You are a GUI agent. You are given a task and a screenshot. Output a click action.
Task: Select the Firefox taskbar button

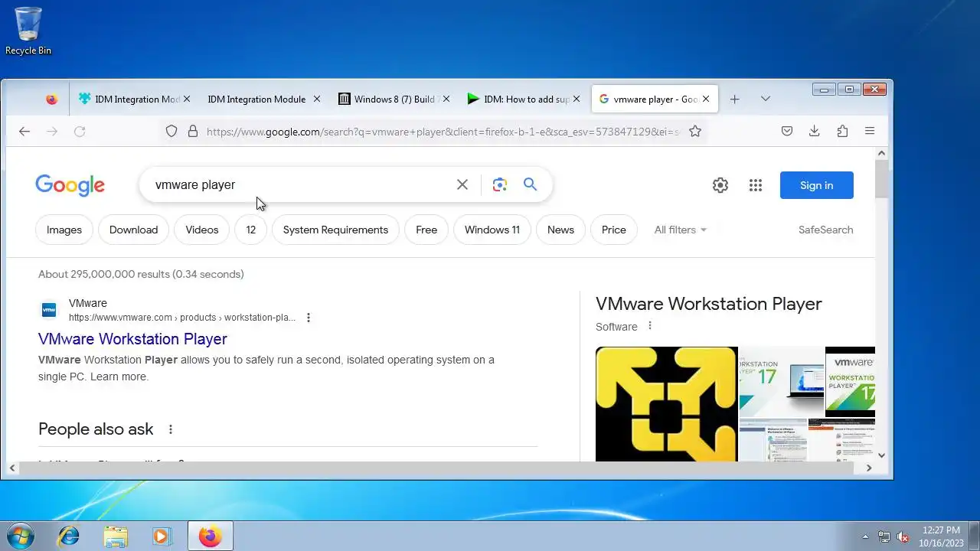point(210,536)
